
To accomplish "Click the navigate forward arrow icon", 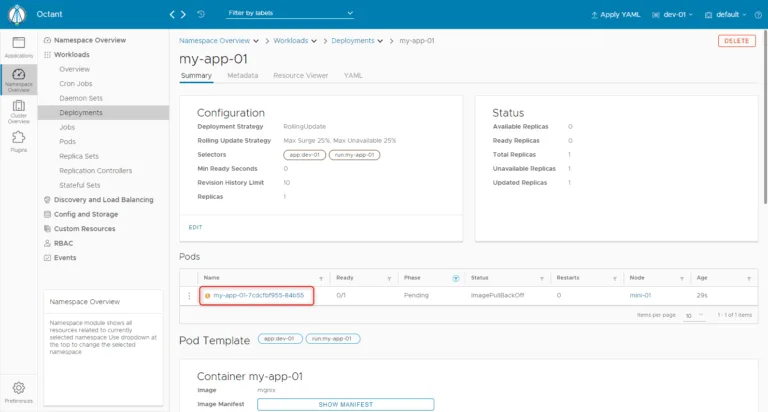I will click(183, 14).
